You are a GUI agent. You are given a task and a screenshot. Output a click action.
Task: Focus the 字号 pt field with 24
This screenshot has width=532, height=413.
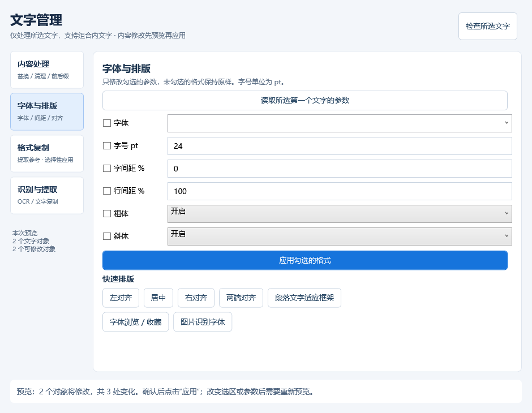point(340,146)
